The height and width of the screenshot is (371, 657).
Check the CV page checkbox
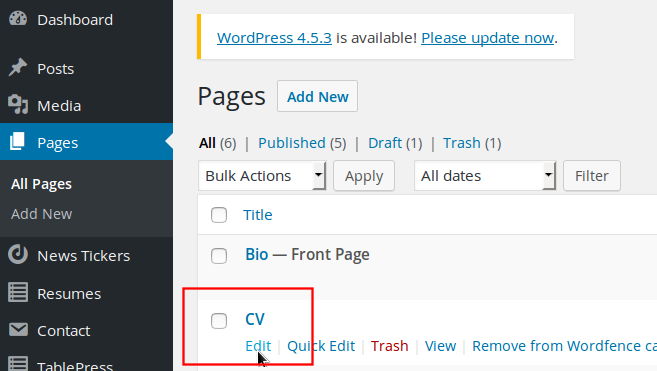(219, 321)
